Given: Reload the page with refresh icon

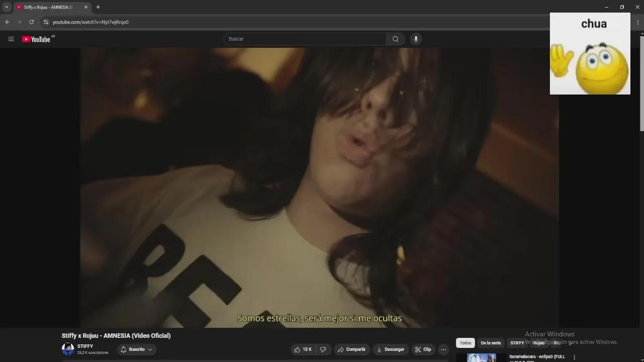Looking at the screenshot, I should coord(31,22).
